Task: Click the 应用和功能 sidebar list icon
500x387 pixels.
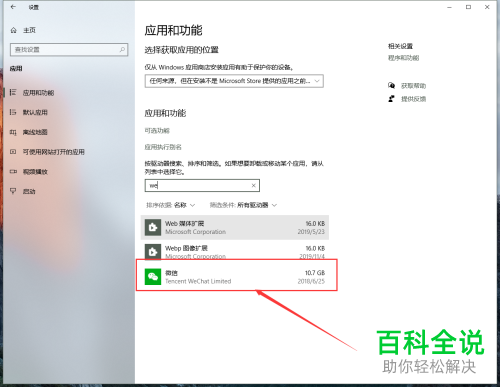Action: tap(13, 92)
